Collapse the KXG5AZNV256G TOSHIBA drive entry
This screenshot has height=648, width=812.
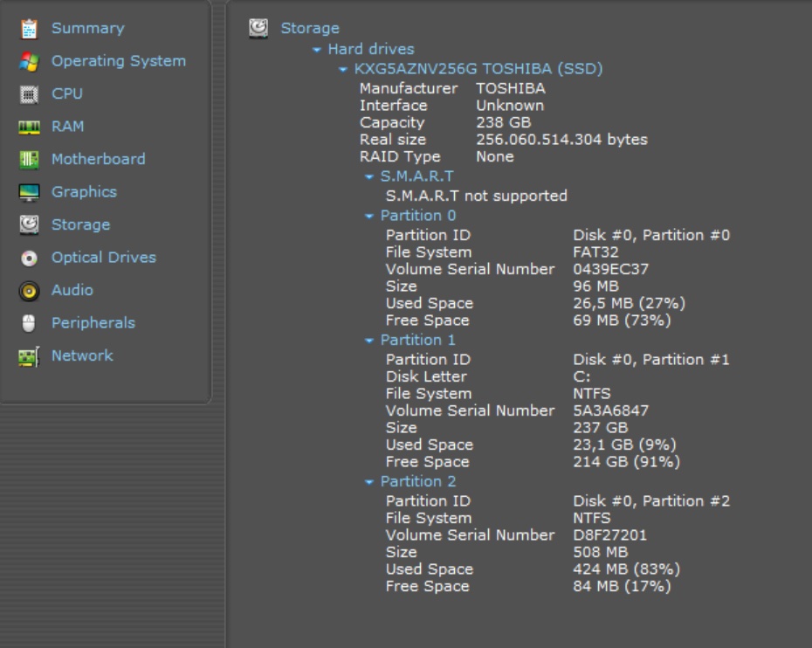pyautogui.click(x=343, y=69)
